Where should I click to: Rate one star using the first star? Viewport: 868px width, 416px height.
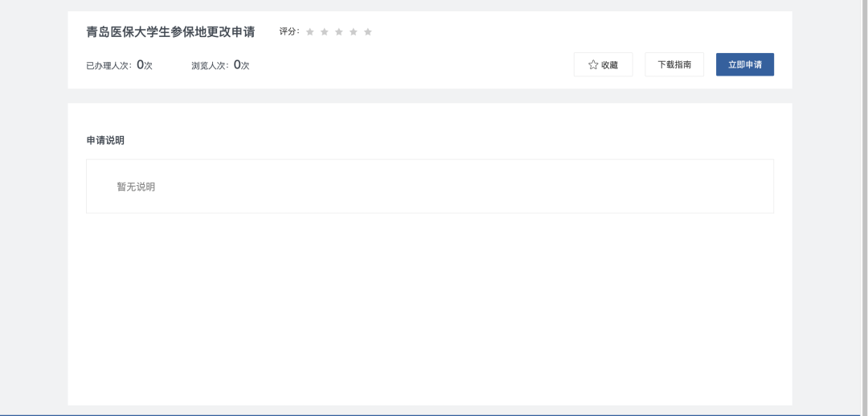pyautogui.click(x=310, y=32)
